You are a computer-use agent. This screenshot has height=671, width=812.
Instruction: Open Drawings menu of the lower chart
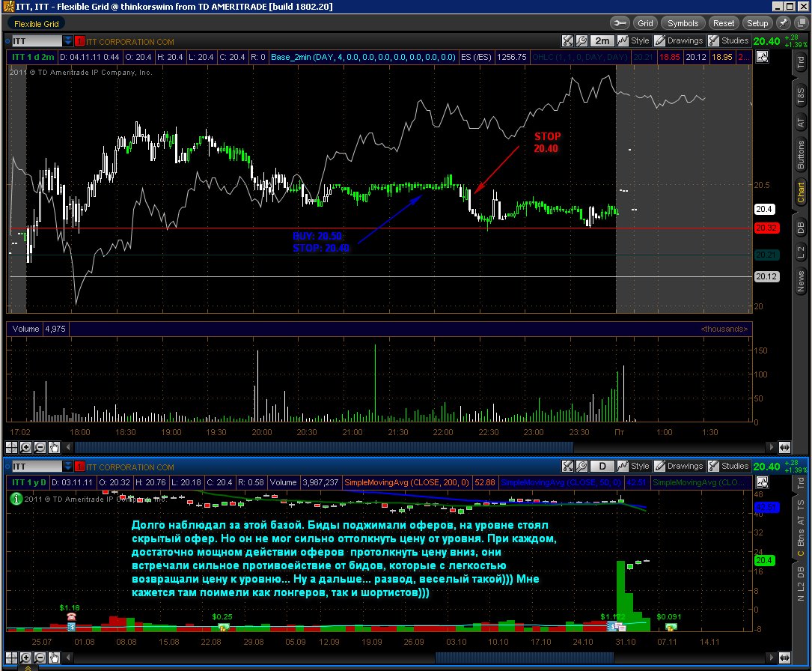679,467
